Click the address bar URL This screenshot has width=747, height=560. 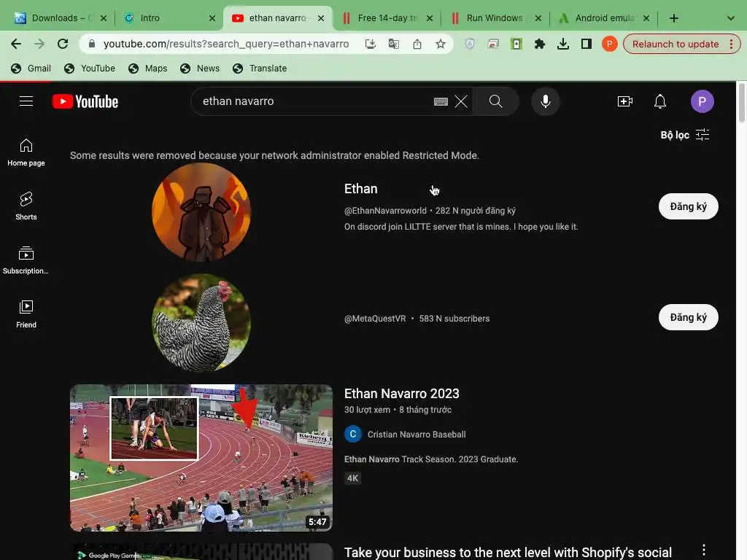(226, 44)
